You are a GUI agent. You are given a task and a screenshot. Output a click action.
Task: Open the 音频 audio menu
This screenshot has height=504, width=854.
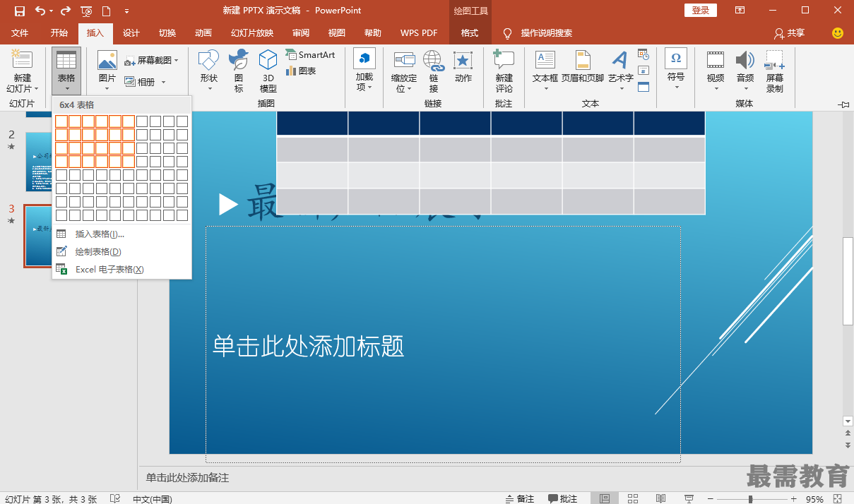(745, 71)
